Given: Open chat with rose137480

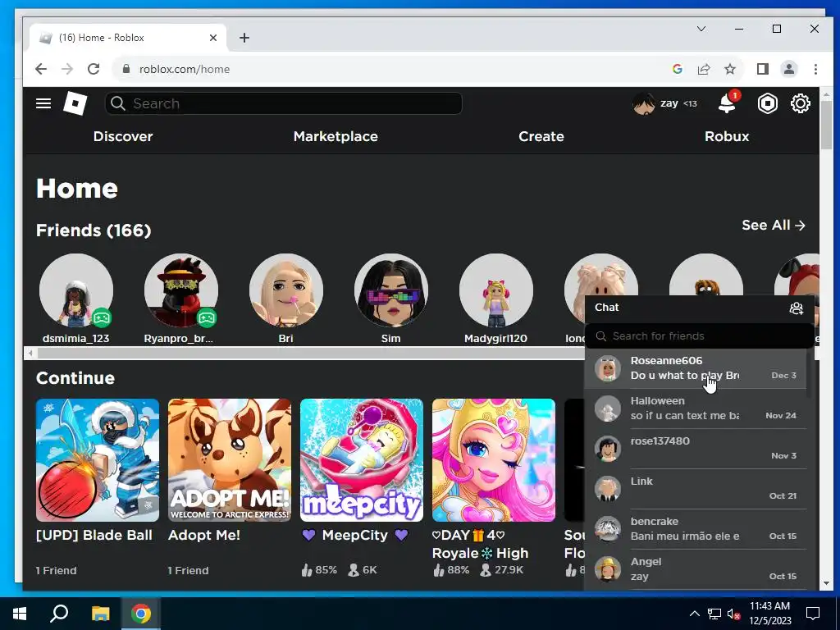Looking at the screenshot, I should click(696, 449).
